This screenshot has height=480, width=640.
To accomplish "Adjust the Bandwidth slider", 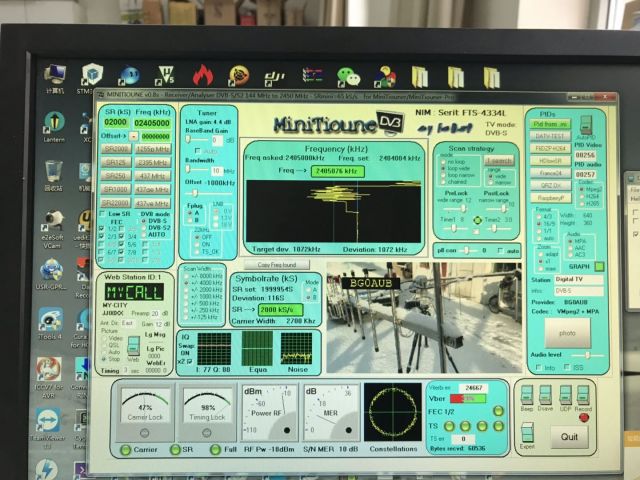I will click(197, 170).
